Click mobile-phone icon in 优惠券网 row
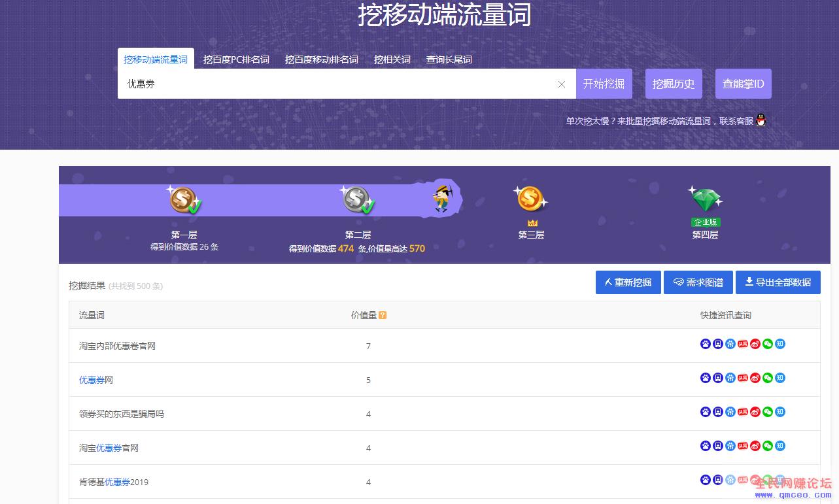This screenshot has width=839, height=504. (717, 378)
